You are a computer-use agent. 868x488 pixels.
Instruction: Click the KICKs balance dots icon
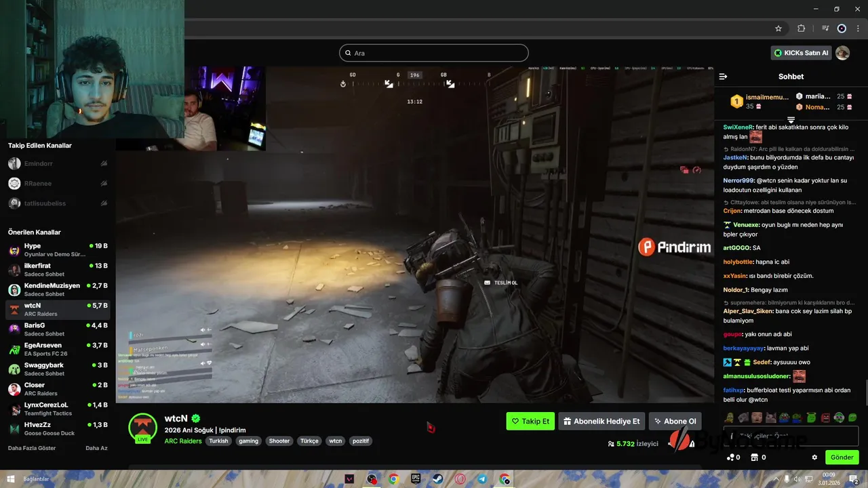730,457
